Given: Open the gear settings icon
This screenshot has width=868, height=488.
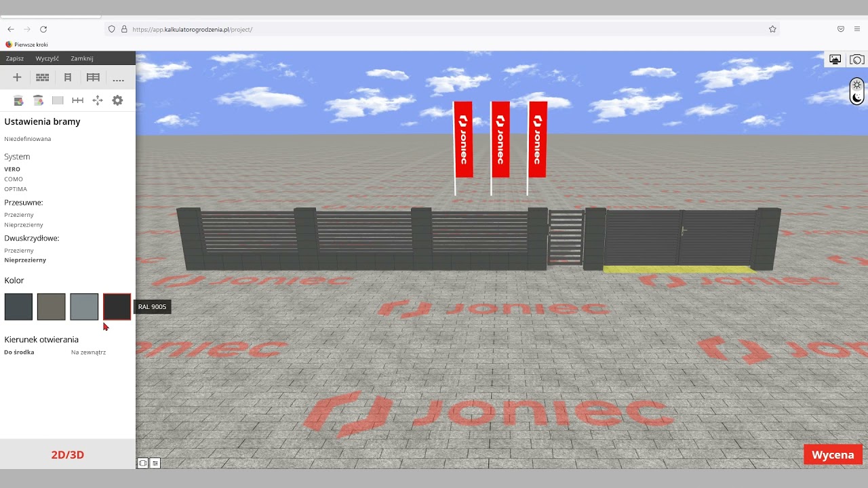Looking at the screenshot, I should [117, 100].
